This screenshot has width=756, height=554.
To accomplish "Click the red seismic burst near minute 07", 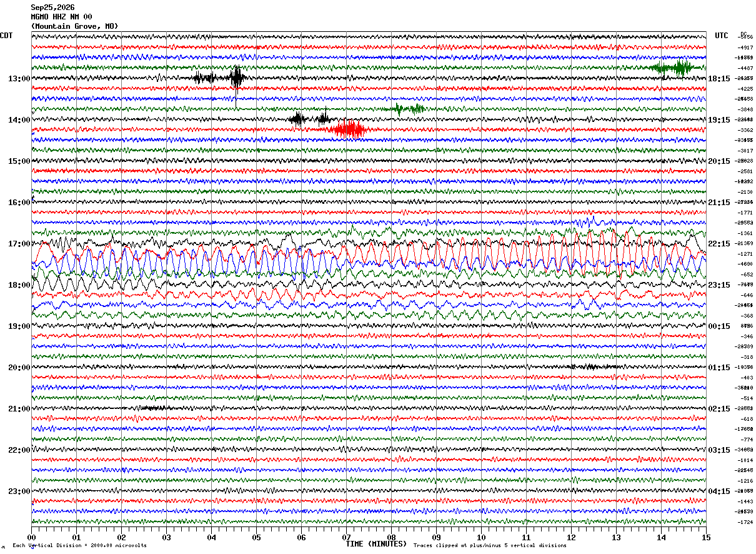I will click(x=349, y=129).
